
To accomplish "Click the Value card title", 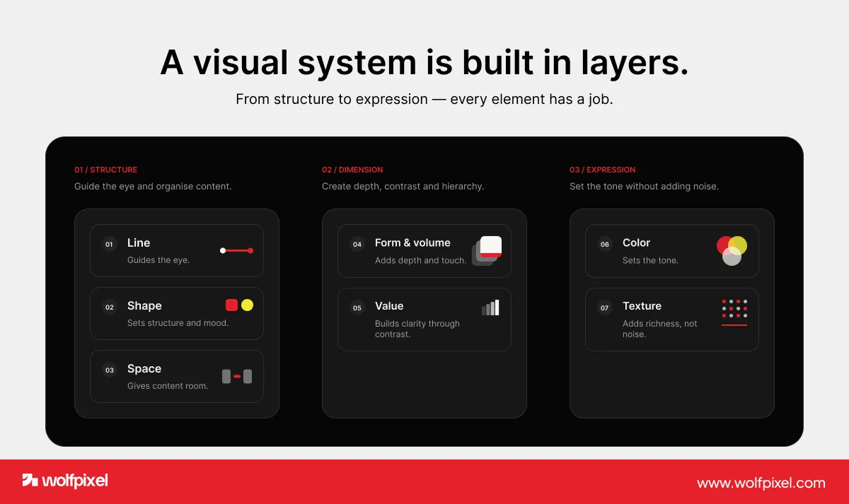I will (389, 305).
